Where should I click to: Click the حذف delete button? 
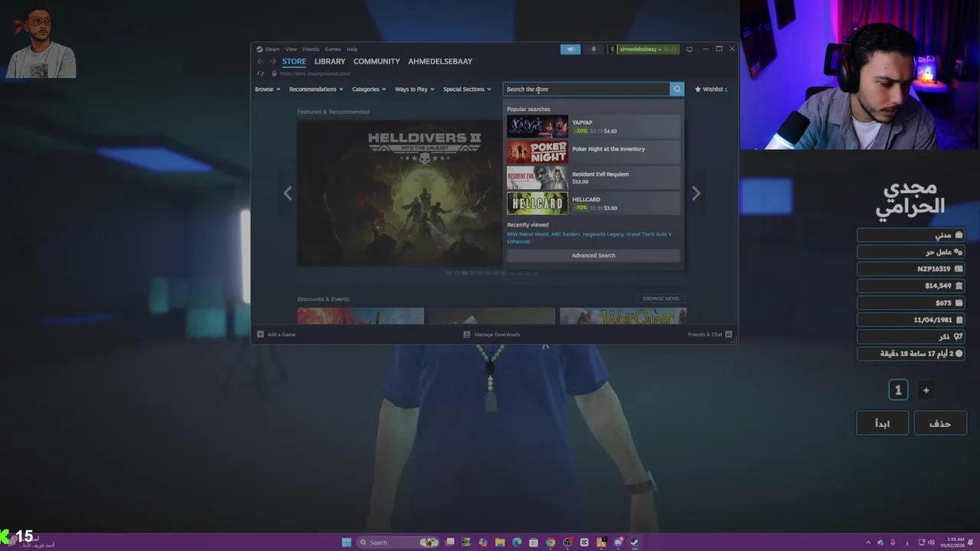point(940,423)
